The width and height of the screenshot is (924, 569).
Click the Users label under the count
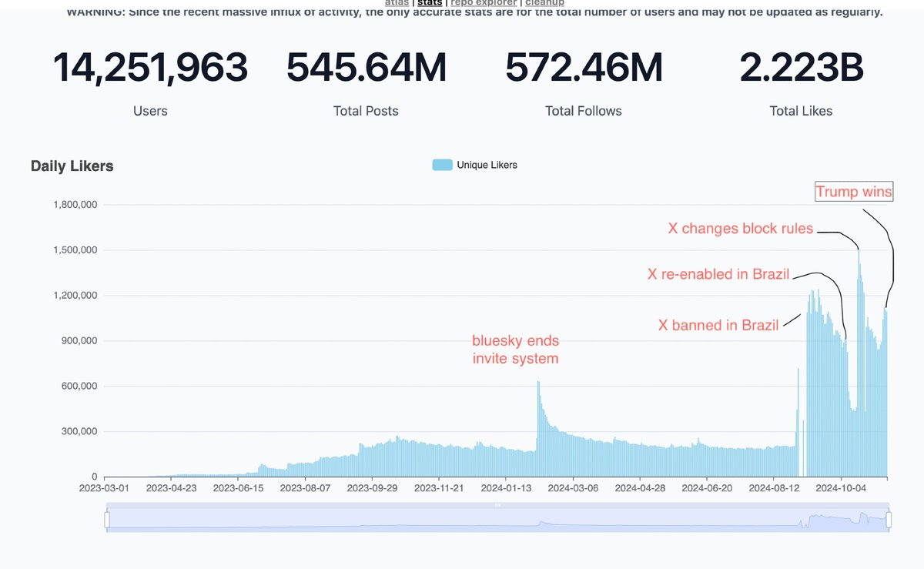[x=150, y=111]
